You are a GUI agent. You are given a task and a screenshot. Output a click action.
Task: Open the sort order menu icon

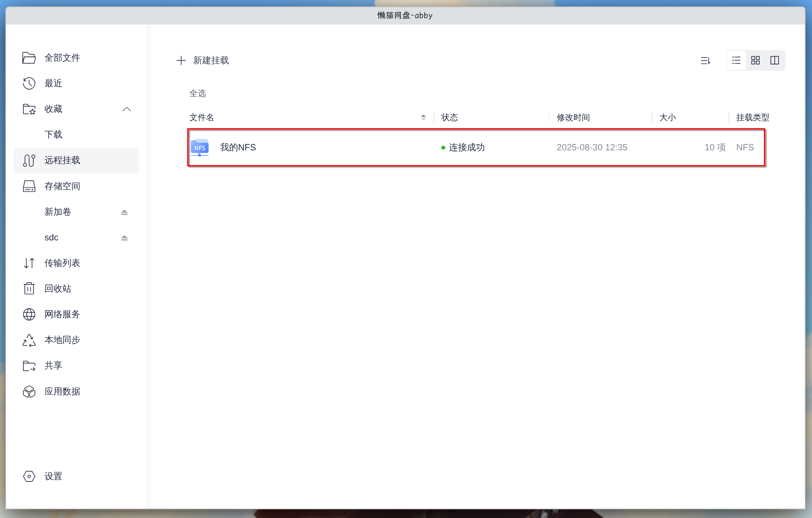pyautogui.click(x=705, y=60)
